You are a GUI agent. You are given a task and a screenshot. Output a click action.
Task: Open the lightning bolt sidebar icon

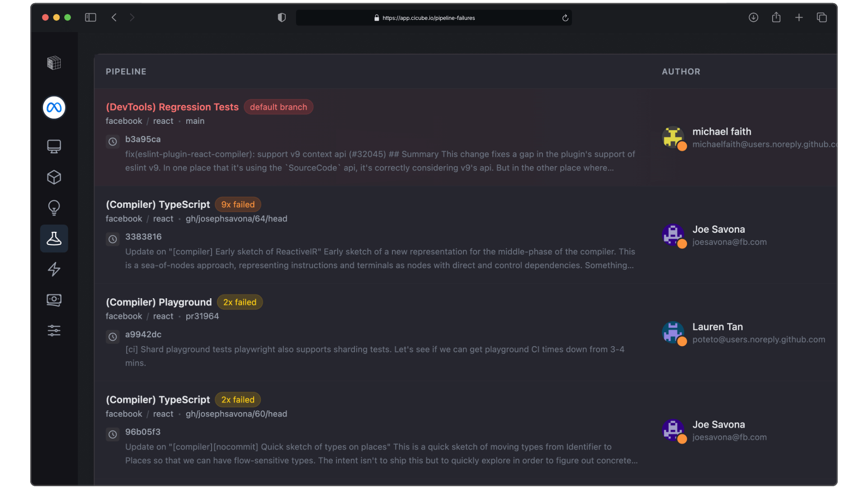point(54,269)
